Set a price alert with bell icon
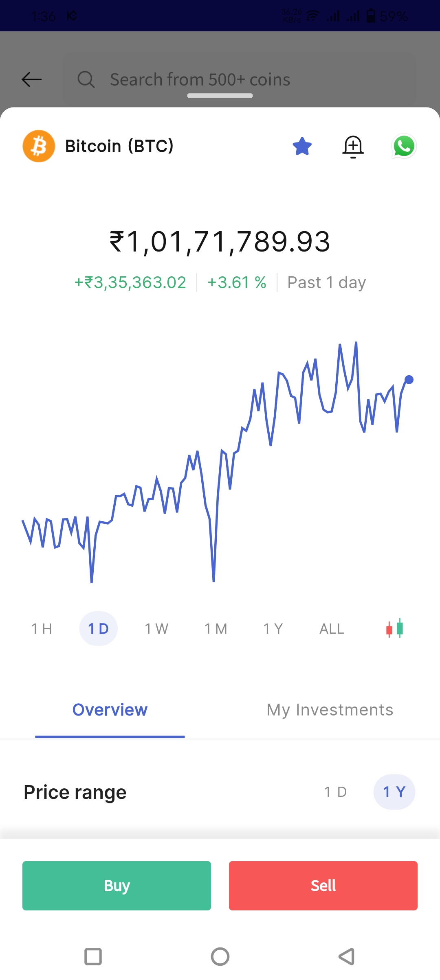 [x=353, y=147]
